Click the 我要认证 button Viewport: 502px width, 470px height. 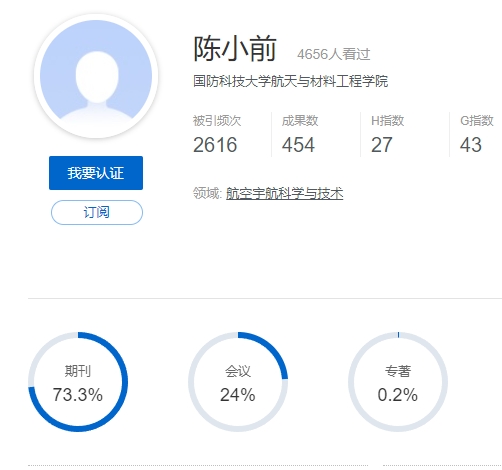[96, 173]
